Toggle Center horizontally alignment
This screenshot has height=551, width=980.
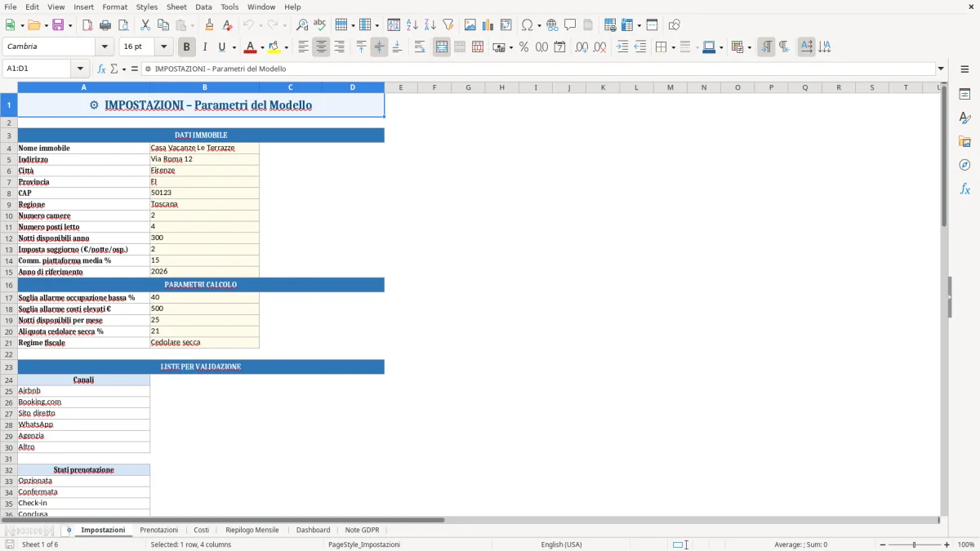click(321, 47)
